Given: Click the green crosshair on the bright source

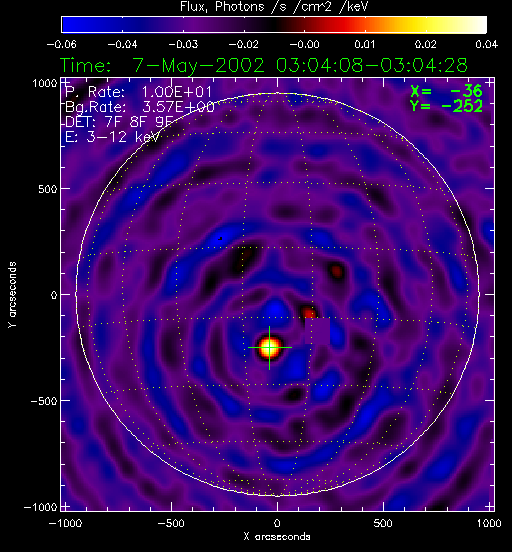Looking at the screenshot, I should click(x=270, y=347).
